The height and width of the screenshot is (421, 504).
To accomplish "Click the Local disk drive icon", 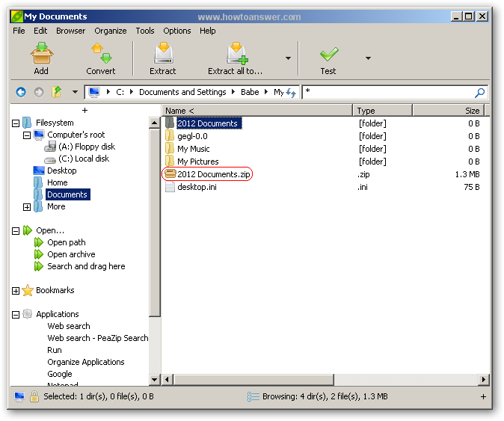I will tap(50, 159).
